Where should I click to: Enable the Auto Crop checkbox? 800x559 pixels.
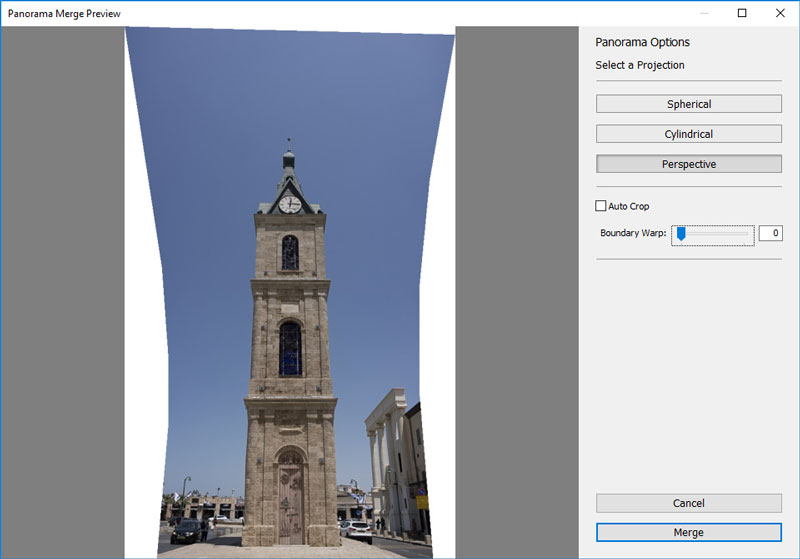click(x=601, y=206)
